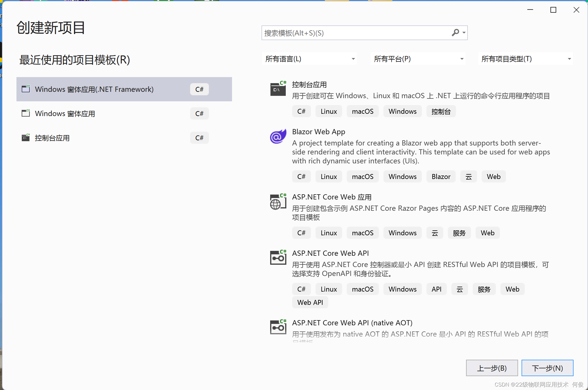The width and height of the screenshot is (588, 390).
Task: Click the 服务 tag under ASP.NET Core Web 应用
Action: [x=459, y=233]
